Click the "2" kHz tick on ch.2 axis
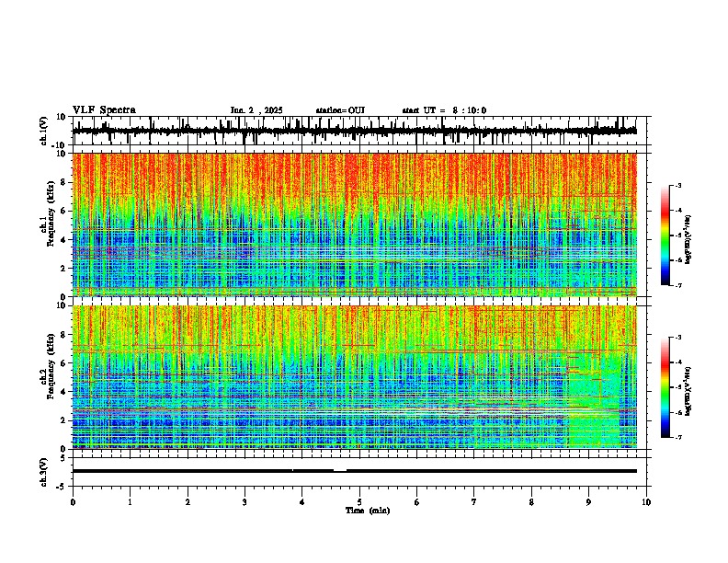 64,420
